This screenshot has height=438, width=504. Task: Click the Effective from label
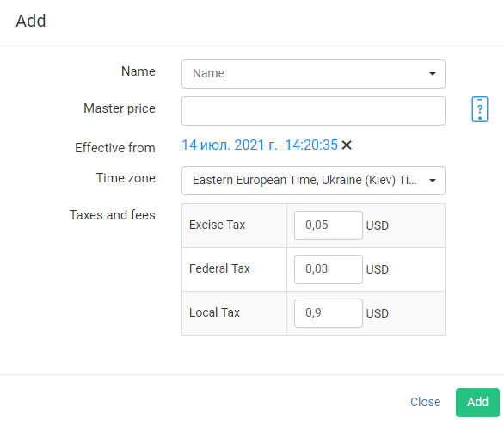click(x=115, y=148)
